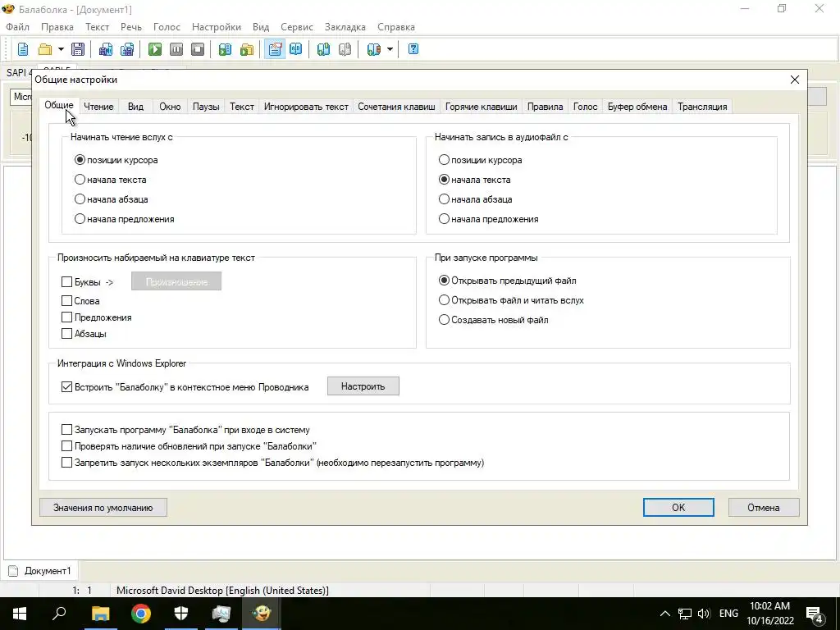Enable the Слова checkbox
Screen dimensions: 840x630
pyautogui.click(x=67, y=301)
